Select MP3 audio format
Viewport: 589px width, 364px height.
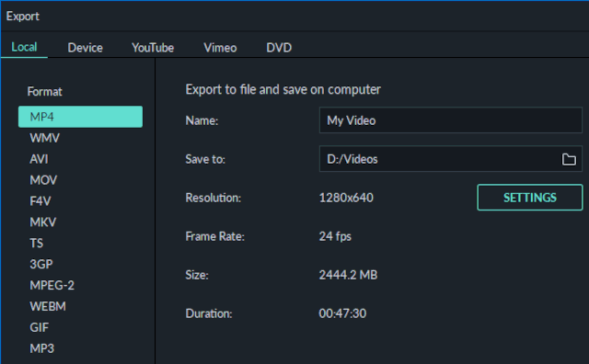[x=42, y=348]
